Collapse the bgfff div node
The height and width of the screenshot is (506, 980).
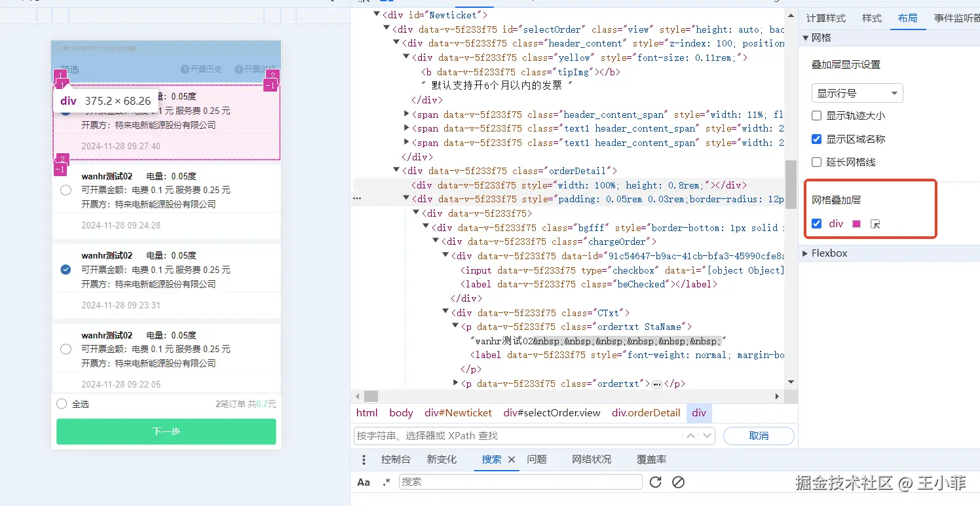[x=426, y=228]
